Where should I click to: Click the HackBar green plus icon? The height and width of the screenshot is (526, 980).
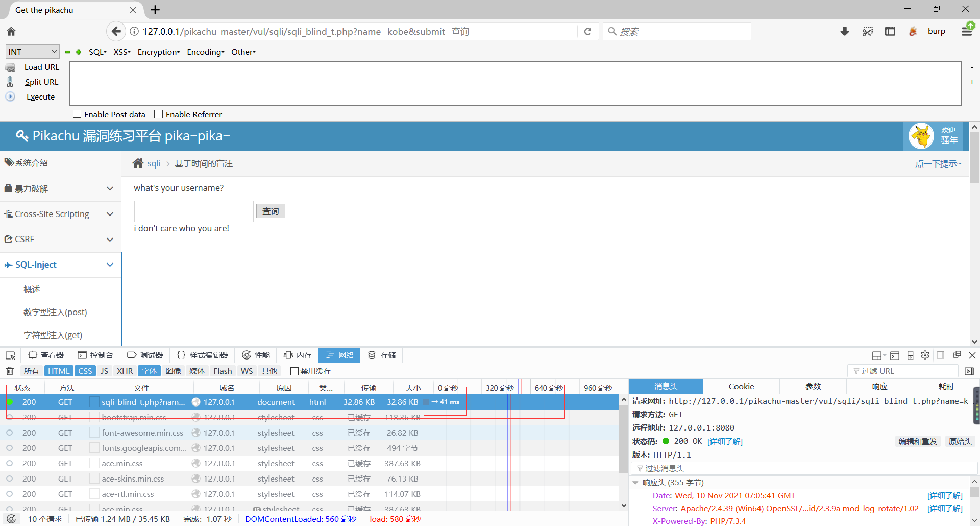[x=79, y=52]
